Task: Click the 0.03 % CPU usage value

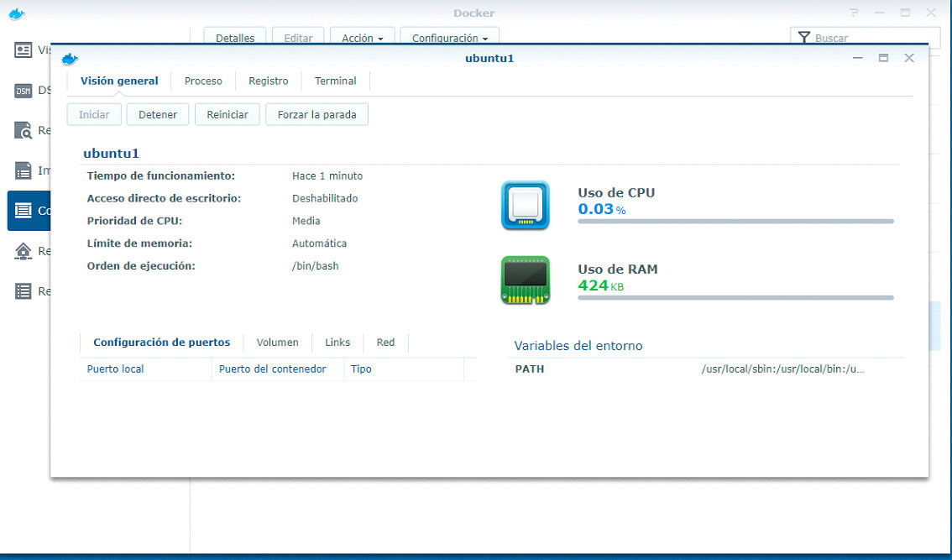Action: pyautogui.click(x=602, y=209)
